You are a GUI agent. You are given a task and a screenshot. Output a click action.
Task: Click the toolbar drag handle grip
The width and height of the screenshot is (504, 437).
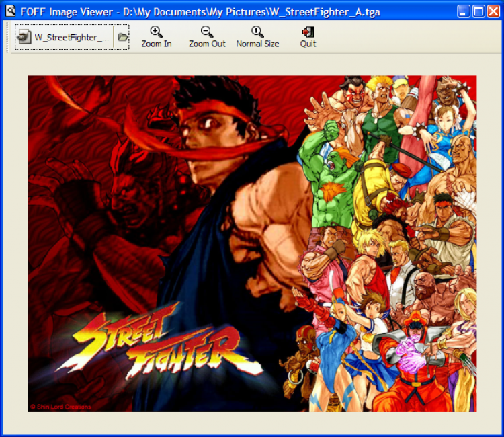click(x=7, y=37)
